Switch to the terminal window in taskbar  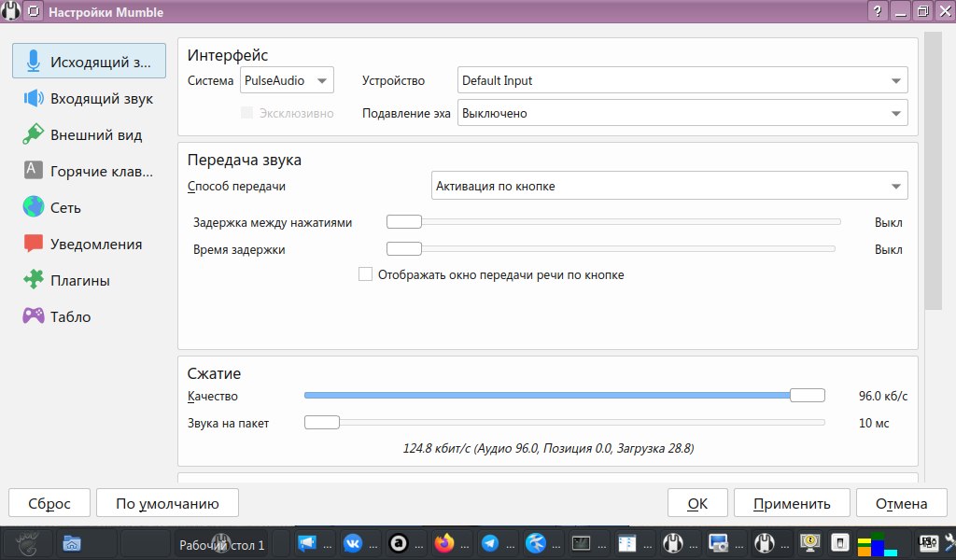point(581,543)
